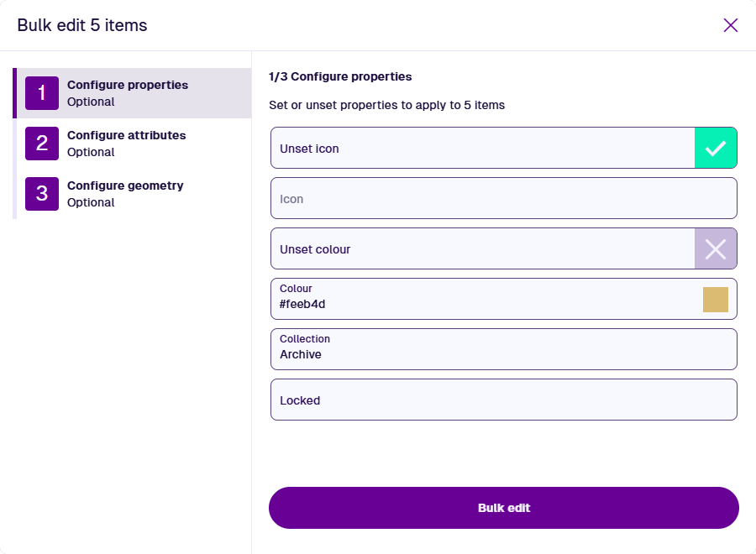
Task: Click the '1/3 Configure properties' heading
Action: tap(340, 76)
